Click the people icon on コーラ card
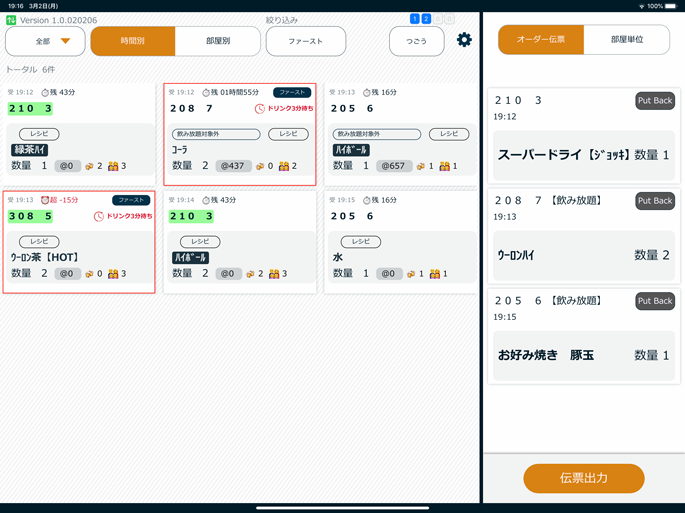This screenshot has height=513, width=685. (x=284, y=166)
